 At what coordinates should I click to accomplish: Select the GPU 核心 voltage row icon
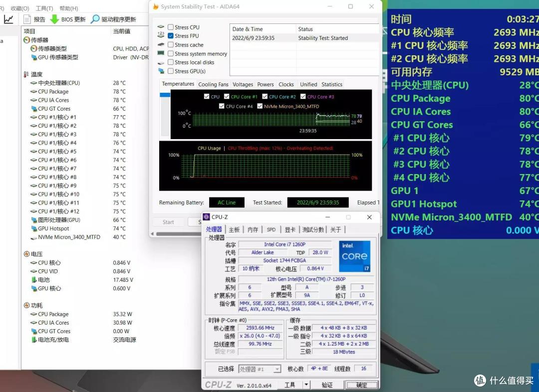[x=34, y=288]
